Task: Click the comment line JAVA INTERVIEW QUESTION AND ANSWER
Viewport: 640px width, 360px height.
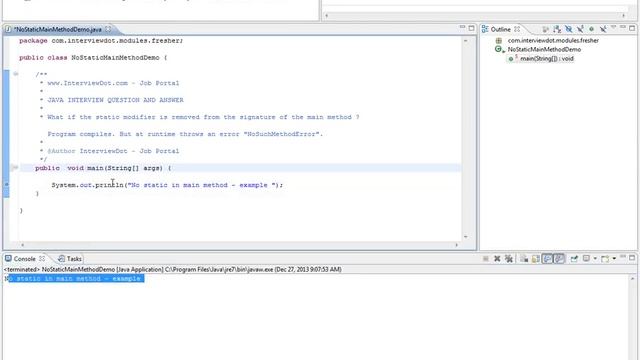Action: tap(116, 100)
